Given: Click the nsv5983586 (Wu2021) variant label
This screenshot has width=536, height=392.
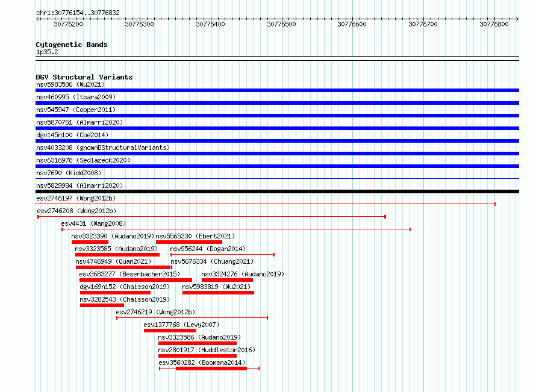Looking at the screenshot, I should [70, 84].
